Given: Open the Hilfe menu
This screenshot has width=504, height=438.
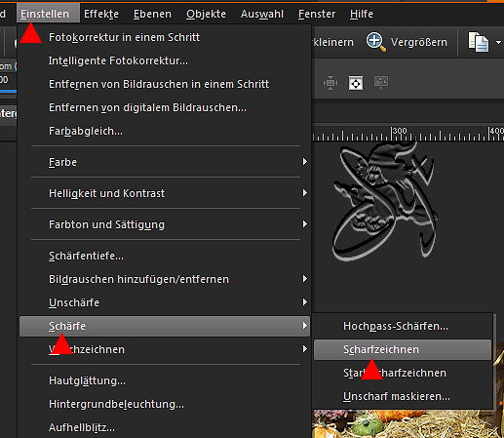Looking at the screenshot, I should tap(362, 14).
